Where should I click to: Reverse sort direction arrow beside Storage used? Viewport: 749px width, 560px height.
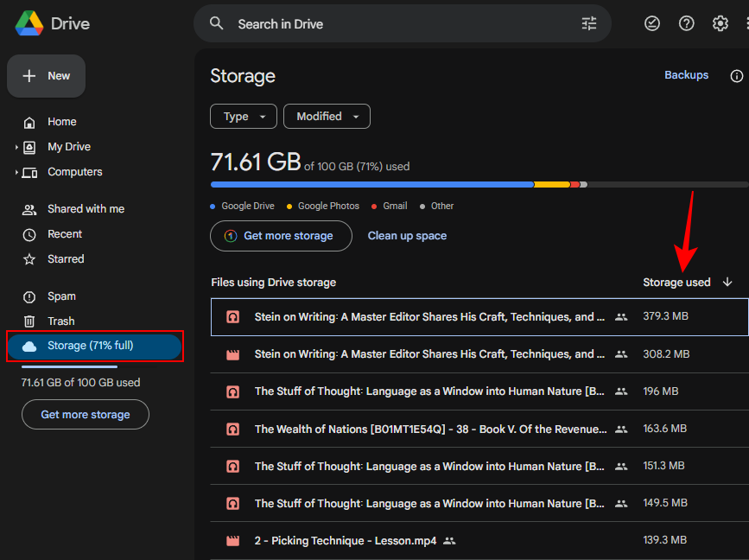coord(727,282)
